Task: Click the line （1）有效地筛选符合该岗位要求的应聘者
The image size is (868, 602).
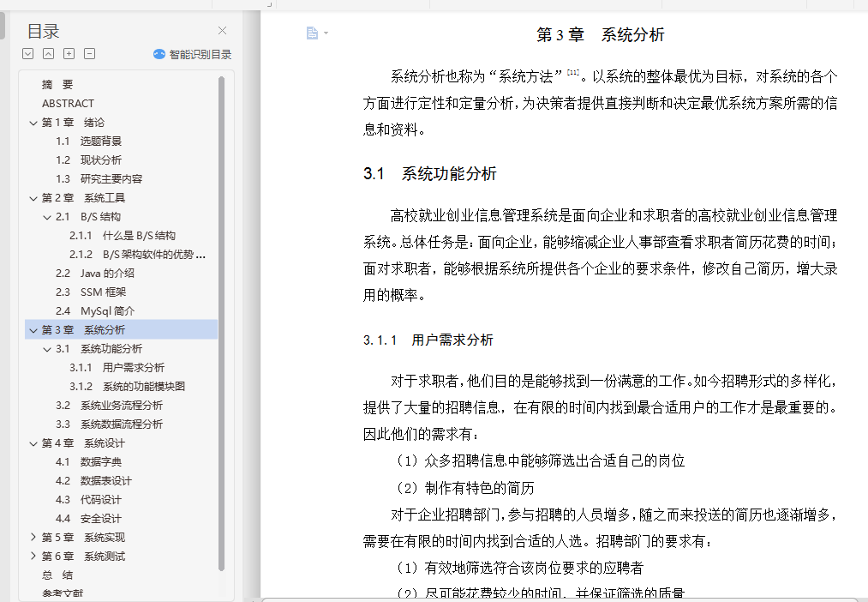Action: tap(520, 568)
